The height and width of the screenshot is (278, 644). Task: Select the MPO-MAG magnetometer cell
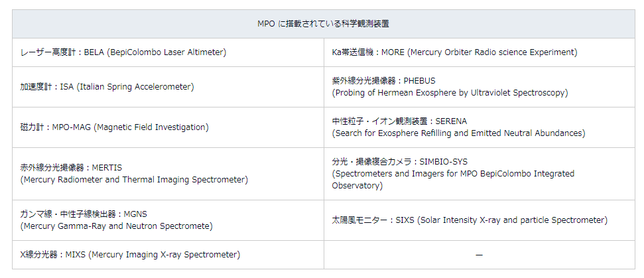114,127
